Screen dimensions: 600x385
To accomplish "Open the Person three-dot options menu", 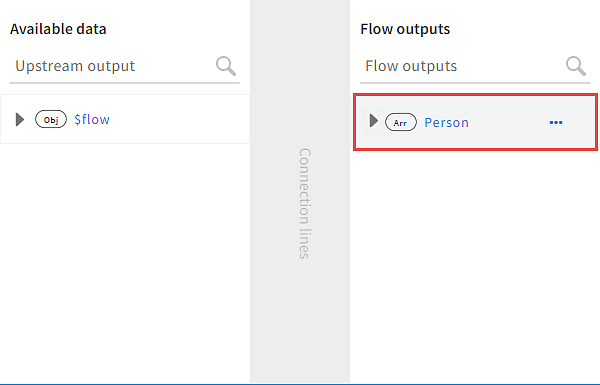I will (556, 122).
